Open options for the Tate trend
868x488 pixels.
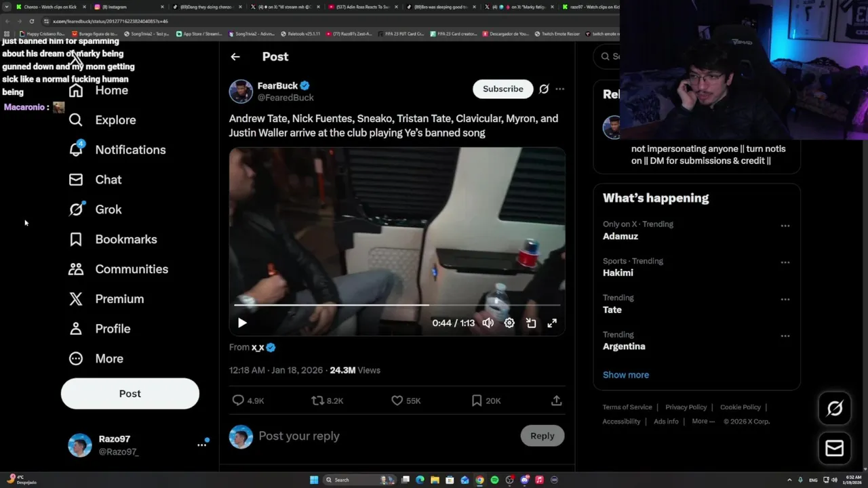click(785, 299)
